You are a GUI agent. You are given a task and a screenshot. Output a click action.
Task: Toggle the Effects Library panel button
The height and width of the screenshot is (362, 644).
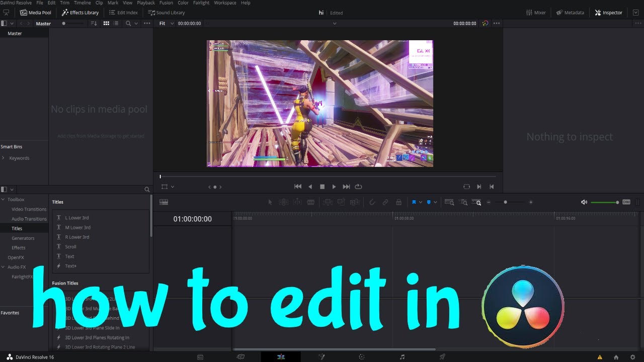80,13
